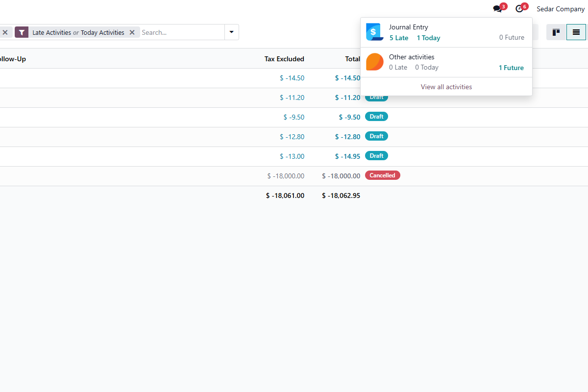The width and height of the screenshot is (588, 392).
Task: Open the Sedar Company switcher
Action: point(560,9)
